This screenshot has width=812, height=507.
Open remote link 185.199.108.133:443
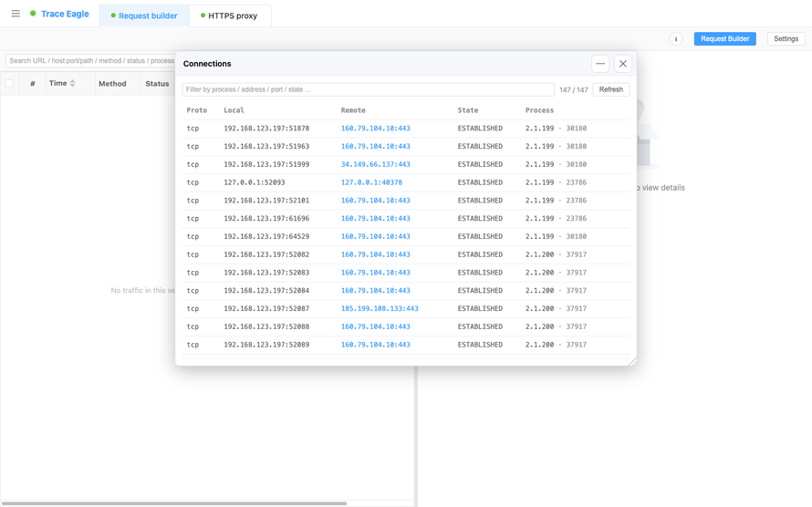380,309
